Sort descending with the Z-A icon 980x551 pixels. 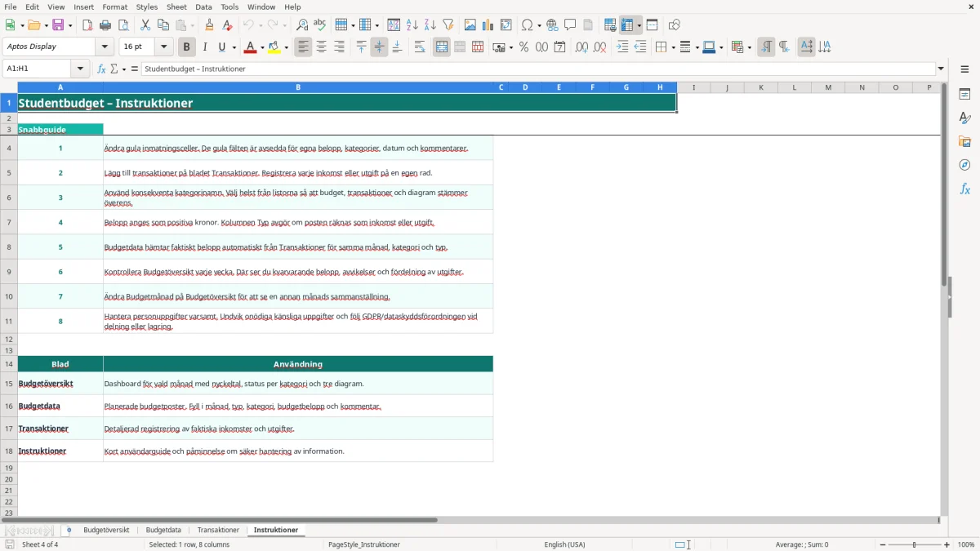click(430, 25)
